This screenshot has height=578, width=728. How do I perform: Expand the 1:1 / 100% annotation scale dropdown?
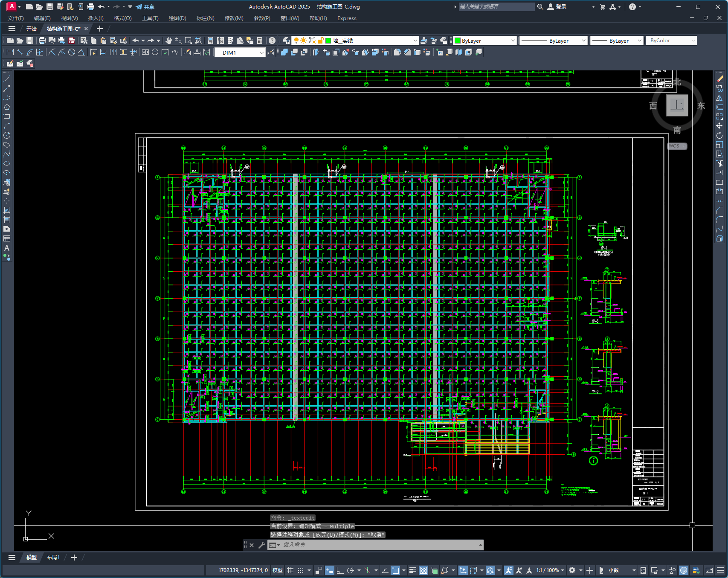[x=550, y=570]
